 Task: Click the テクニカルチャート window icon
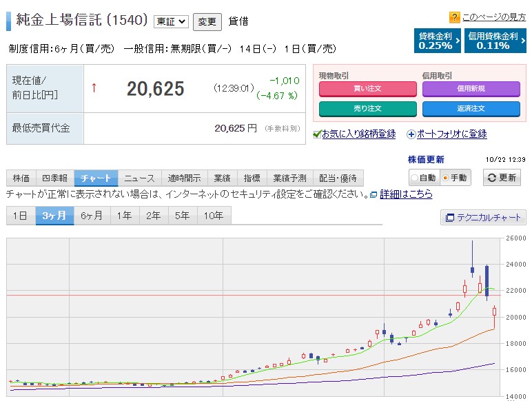pos(450,218)
